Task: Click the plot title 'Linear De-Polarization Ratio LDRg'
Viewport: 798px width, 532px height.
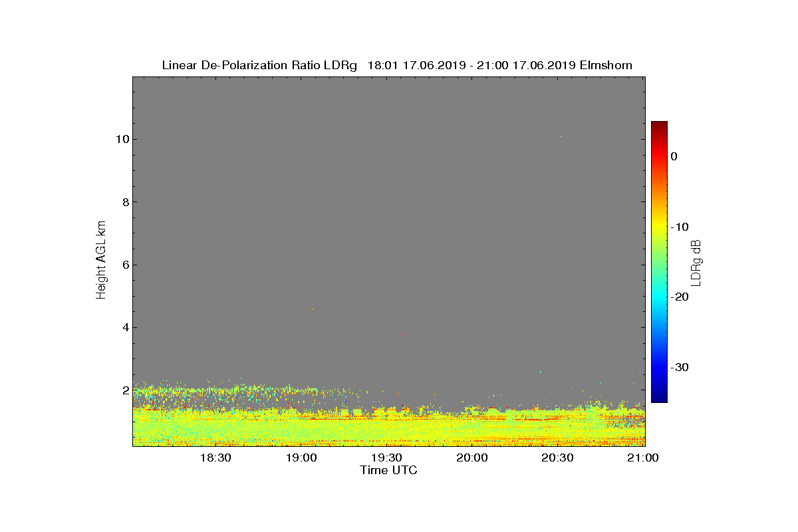Action: pos(260,65)
